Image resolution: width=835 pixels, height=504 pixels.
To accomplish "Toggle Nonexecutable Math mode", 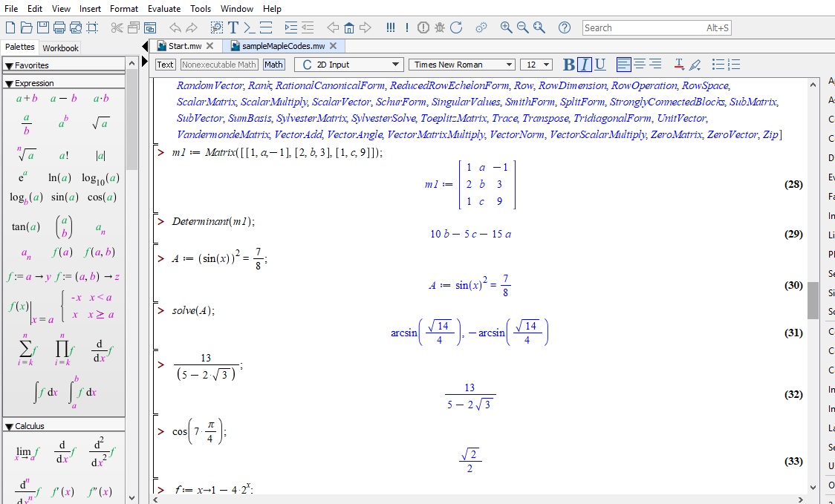I will [219, 65].
